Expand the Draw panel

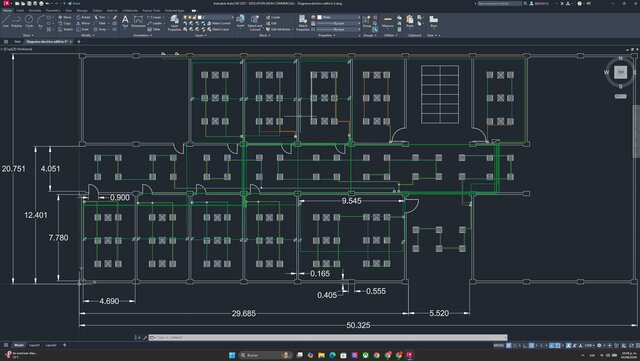(x=28, y=36)
